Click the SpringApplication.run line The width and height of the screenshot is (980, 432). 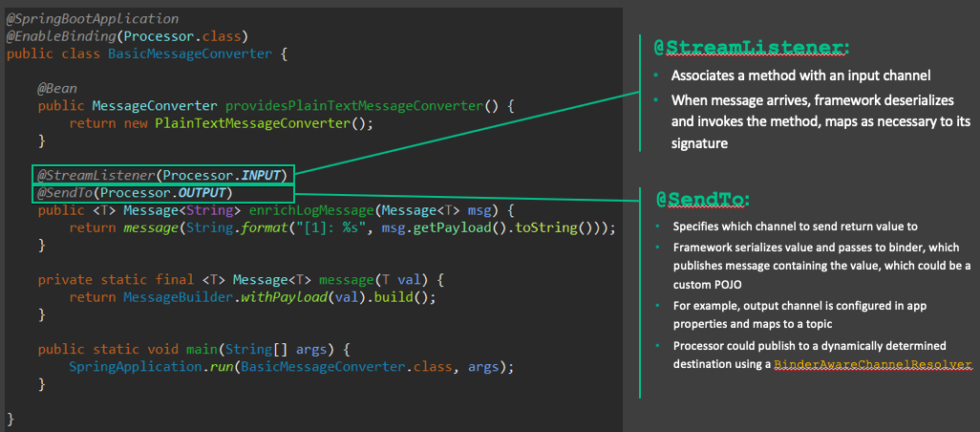tap(291, 367)
